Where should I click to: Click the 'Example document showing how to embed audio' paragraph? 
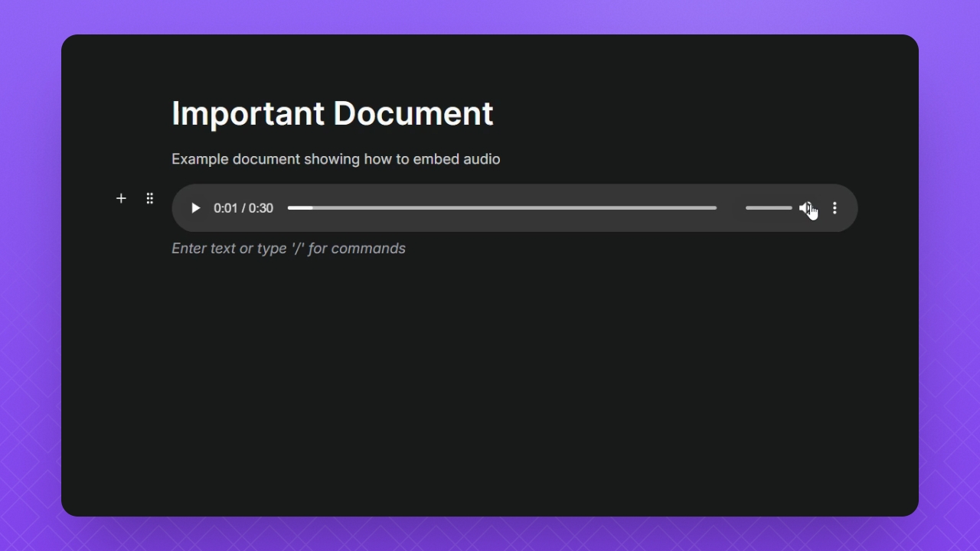coord(336,159)
